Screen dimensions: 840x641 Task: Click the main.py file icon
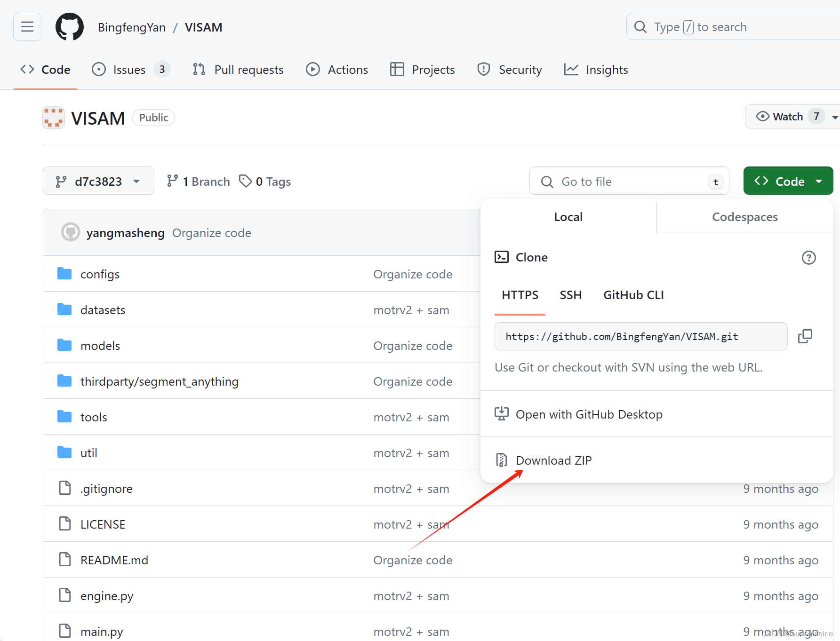pos(65,631)
